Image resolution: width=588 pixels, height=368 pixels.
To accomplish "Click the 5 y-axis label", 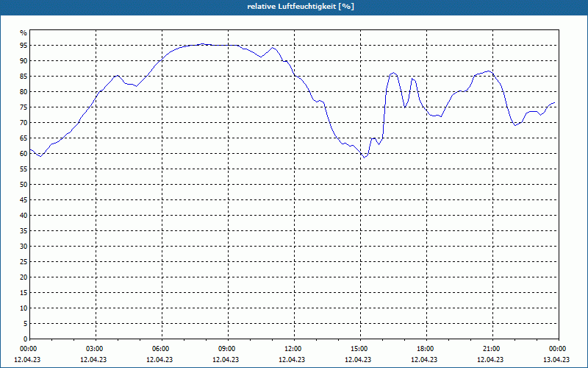I will [25, 324].
